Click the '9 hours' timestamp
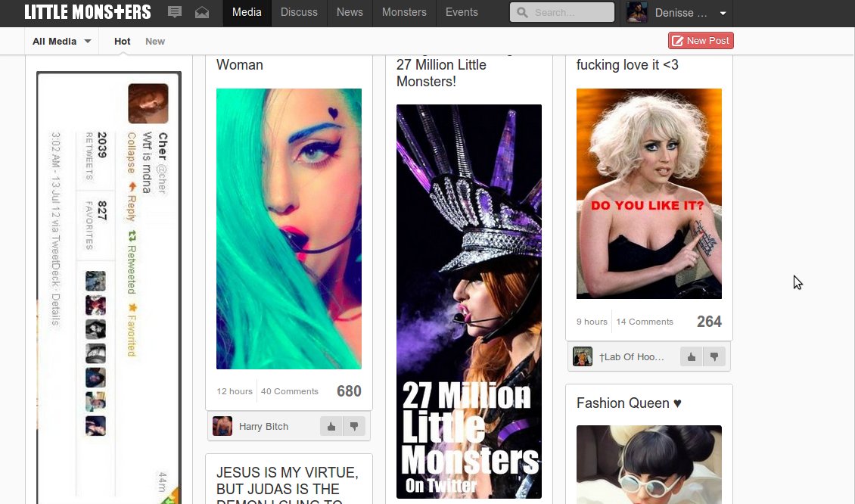855x504 pixels. tap(592, 322)
